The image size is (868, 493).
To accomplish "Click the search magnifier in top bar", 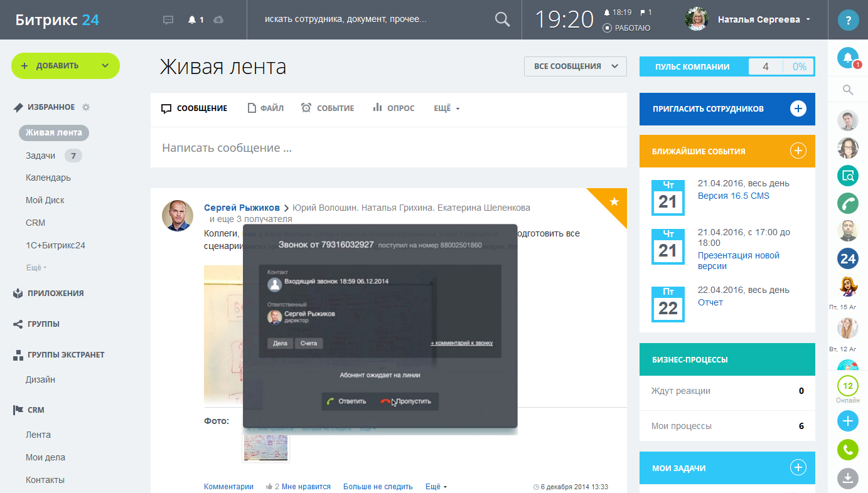I will tap(503, 19).
